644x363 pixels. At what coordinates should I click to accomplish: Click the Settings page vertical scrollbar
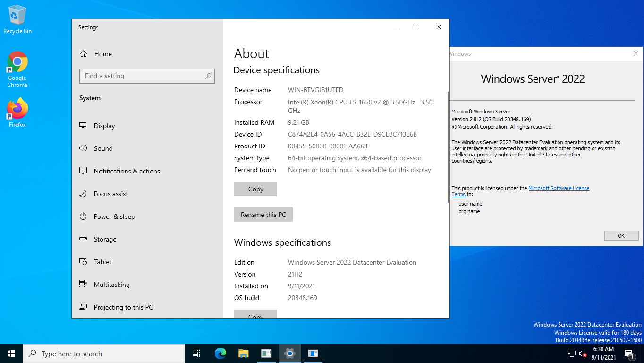pyautogui.click(x=448, y=147)
